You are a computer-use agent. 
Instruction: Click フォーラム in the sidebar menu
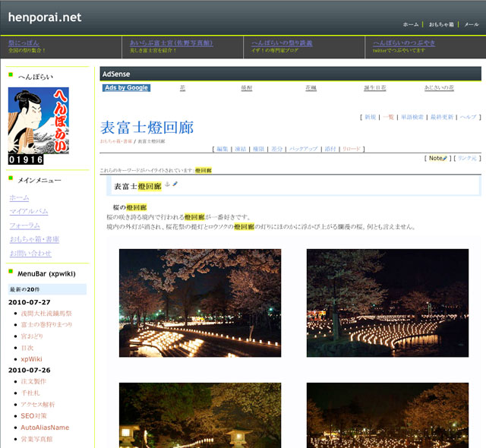click(x=25, y=226)
